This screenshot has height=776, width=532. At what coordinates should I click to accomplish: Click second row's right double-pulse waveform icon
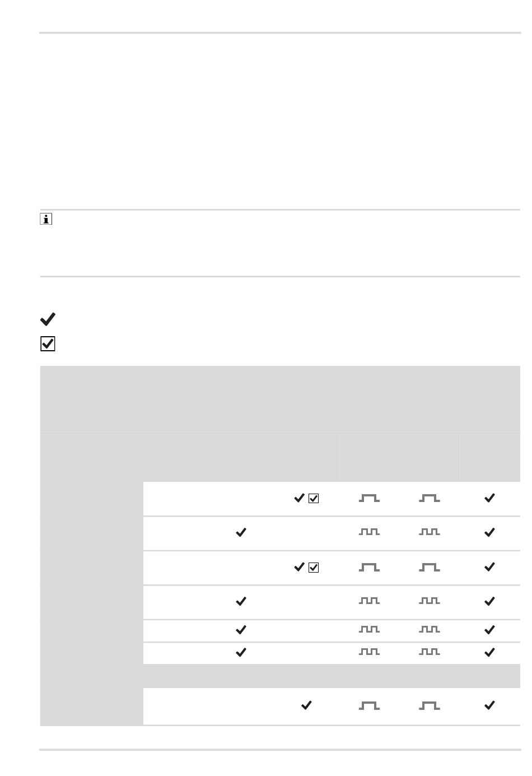(x=430, y=532)
